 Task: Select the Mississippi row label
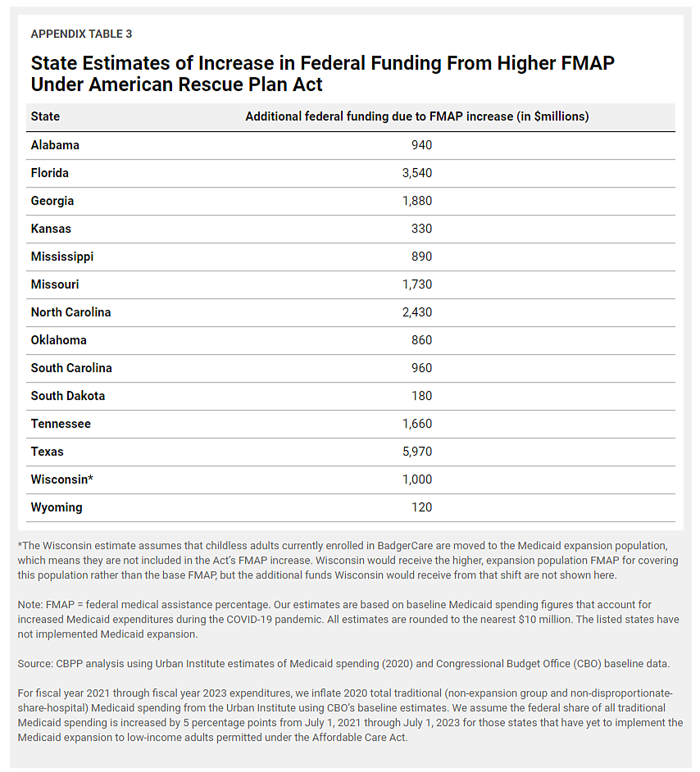(x=62, y=257)
